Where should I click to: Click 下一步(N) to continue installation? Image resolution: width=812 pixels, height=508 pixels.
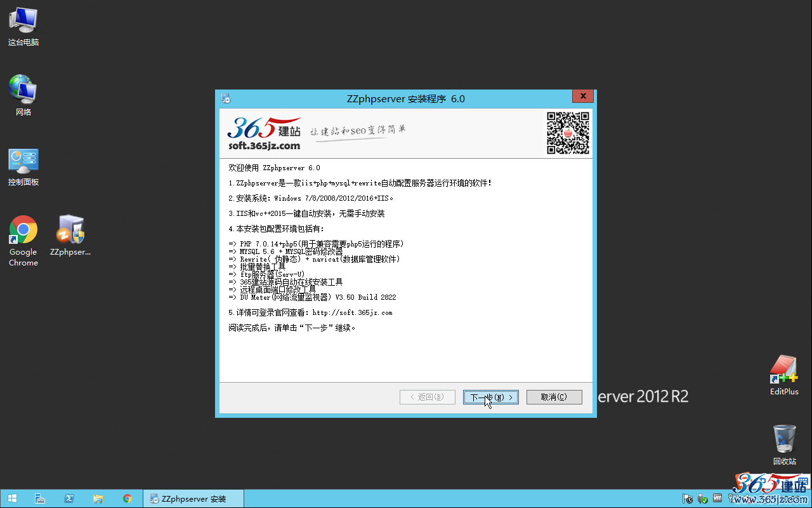[x=491, y=397]
